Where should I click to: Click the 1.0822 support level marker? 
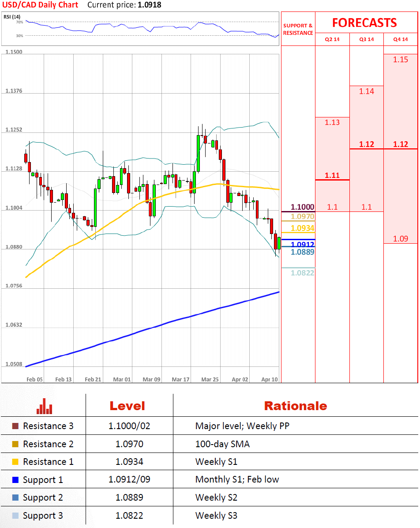[x=302, y=273]
